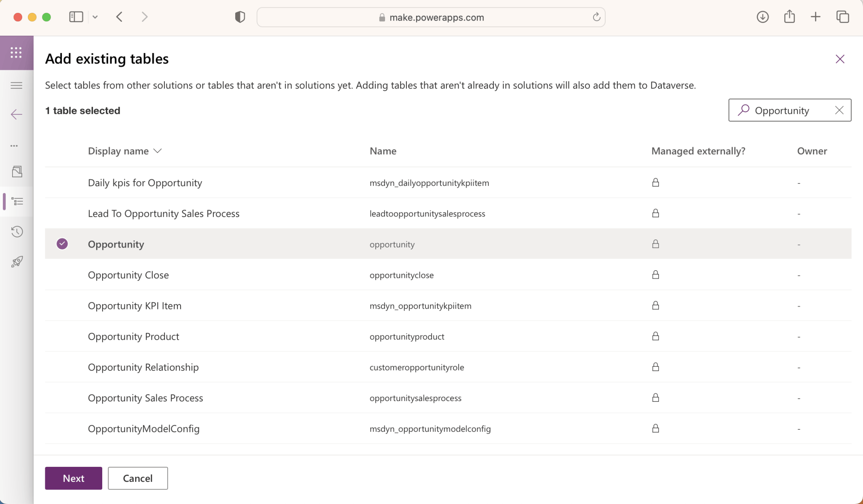The image size is (863, 504).
Task: Deselect the Opportunity row checkmark
Action: tap(62, 244)
